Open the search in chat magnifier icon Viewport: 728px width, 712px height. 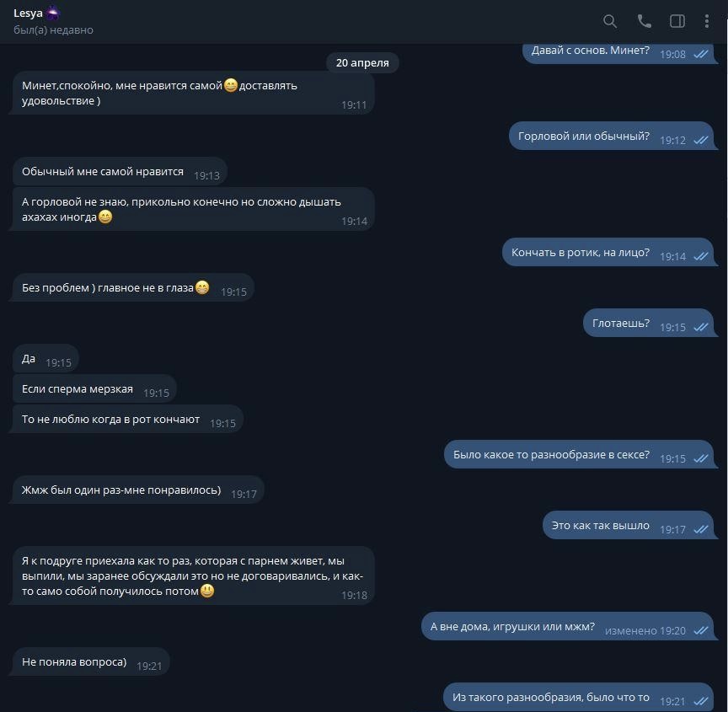pyautogui.click(x=609, y=21)
